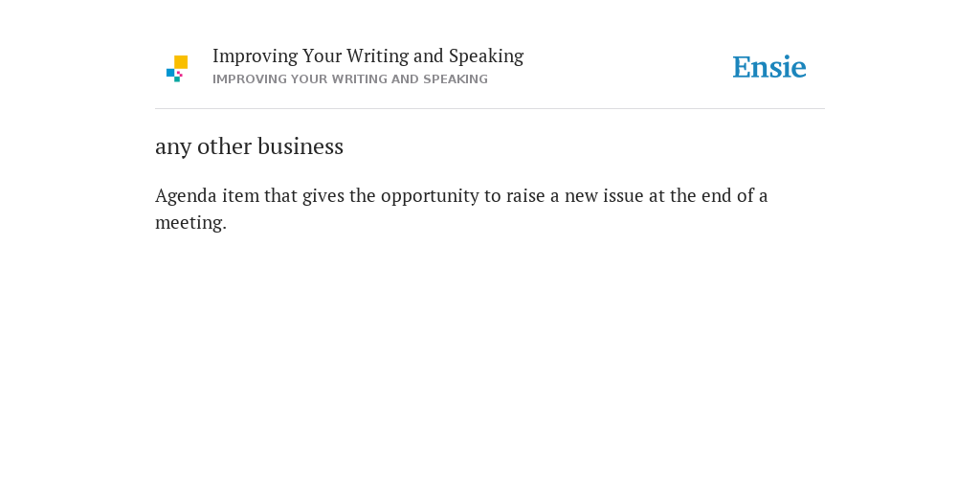Click the small pink squares in the logo
The image size is (980, 490).
179,74
